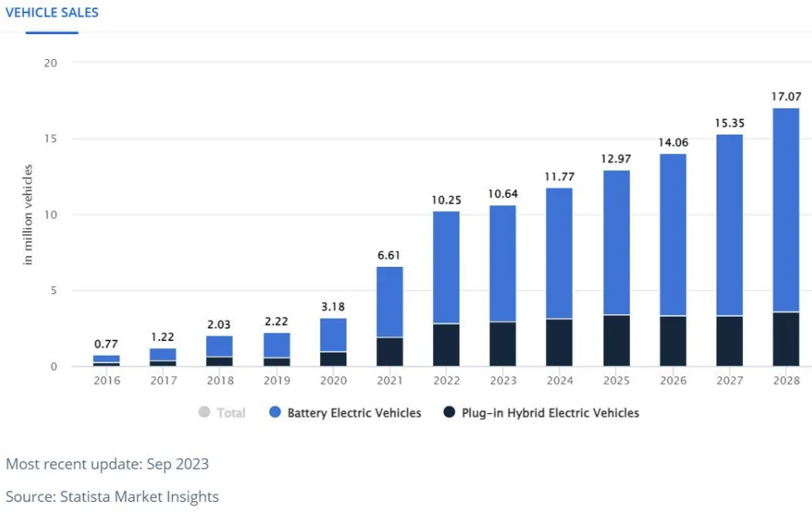Click the 'in million vehicles' axis title

tap(28, 214)
